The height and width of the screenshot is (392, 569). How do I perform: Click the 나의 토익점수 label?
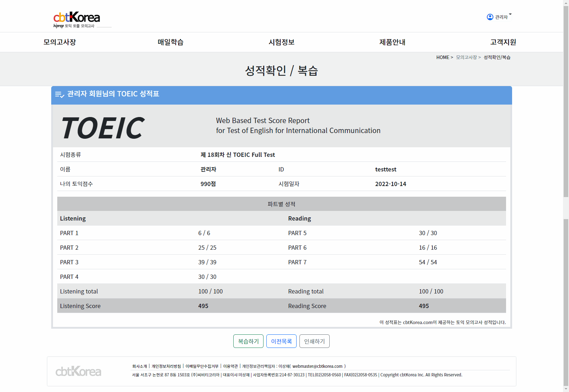click(x=76, y=184)
